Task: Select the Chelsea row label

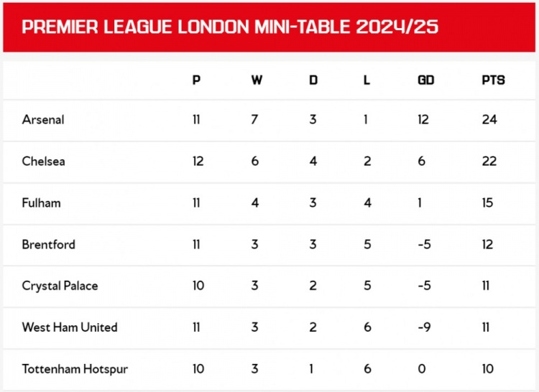Action: click(43, 162)
